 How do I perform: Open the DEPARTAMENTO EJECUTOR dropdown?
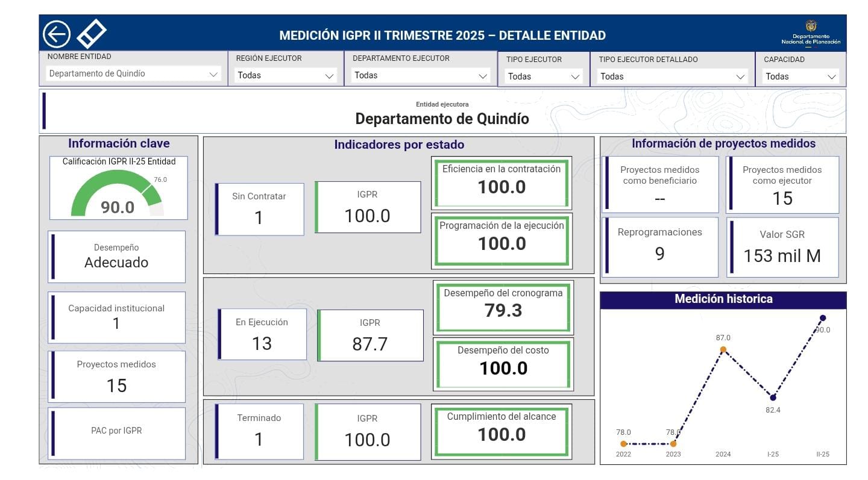(421, 76)
